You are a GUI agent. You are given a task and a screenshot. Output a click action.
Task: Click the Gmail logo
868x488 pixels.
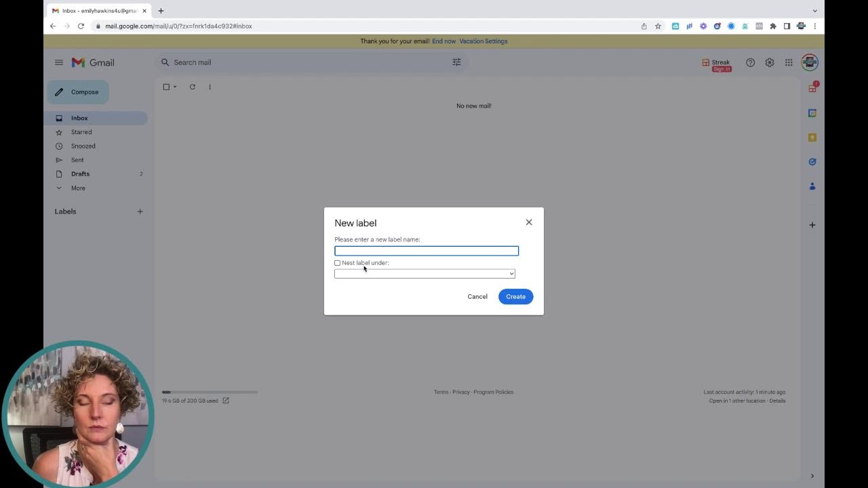pos(93,62)
